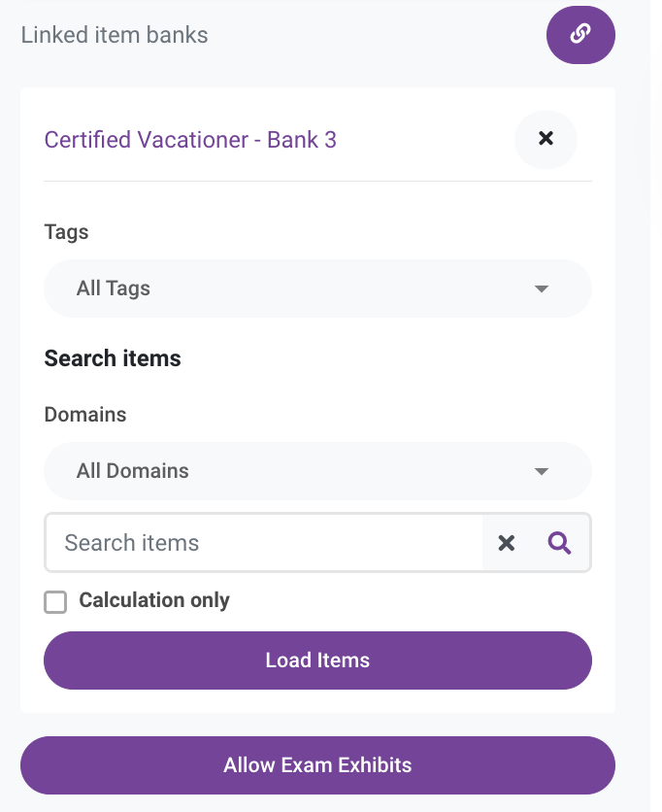
Task: Open the Certified Vacationer - Bank 3 link
Action: coord(190,140)
